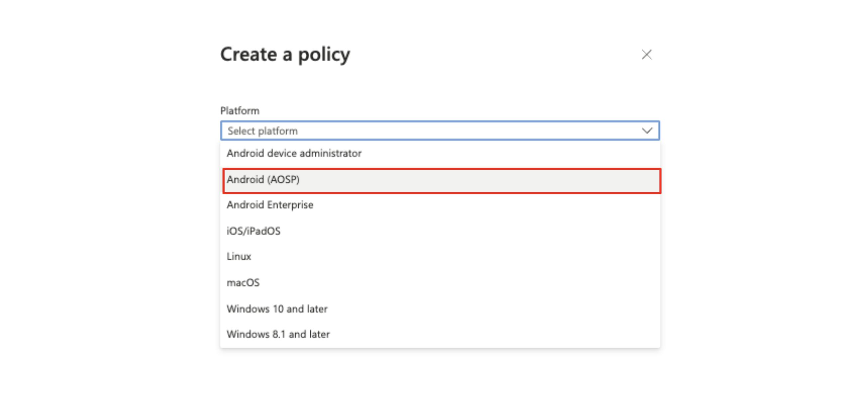Choose Android device administrator platform
Screen dimensions: 868x398
pyautogui.click(x=294, y=153)
